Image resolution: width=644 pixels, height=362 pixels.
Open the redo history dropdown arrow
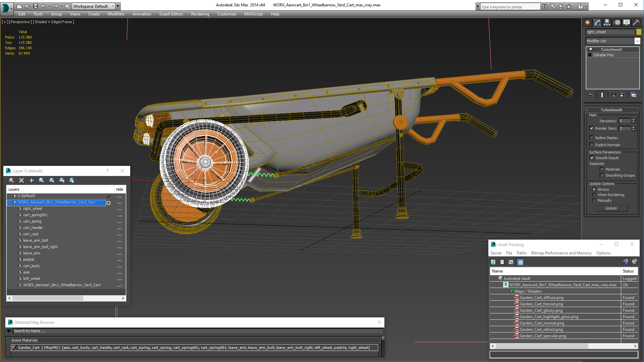(61, 6)
